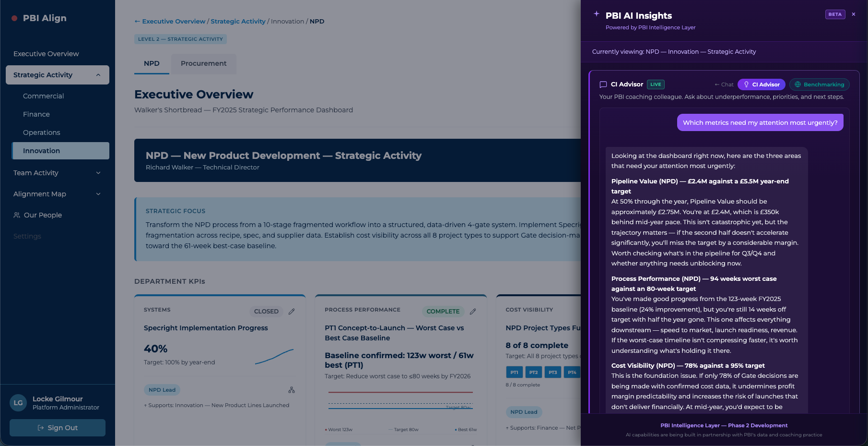Select Commercial in the sidebar
The width and height of the screenshot is (868, 446).
tap(43, 96)
